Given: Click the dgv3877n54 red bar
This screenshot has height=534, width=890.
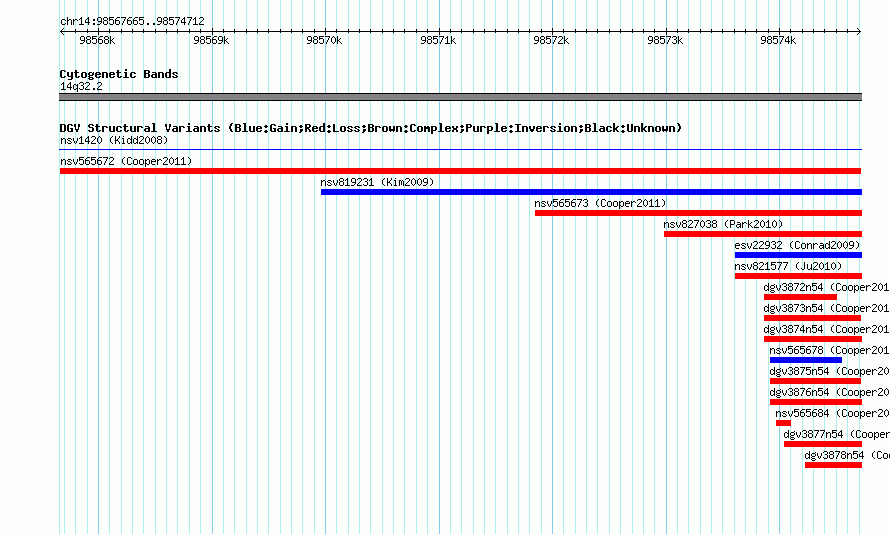Looking at the screenshot, I should 823,444.
